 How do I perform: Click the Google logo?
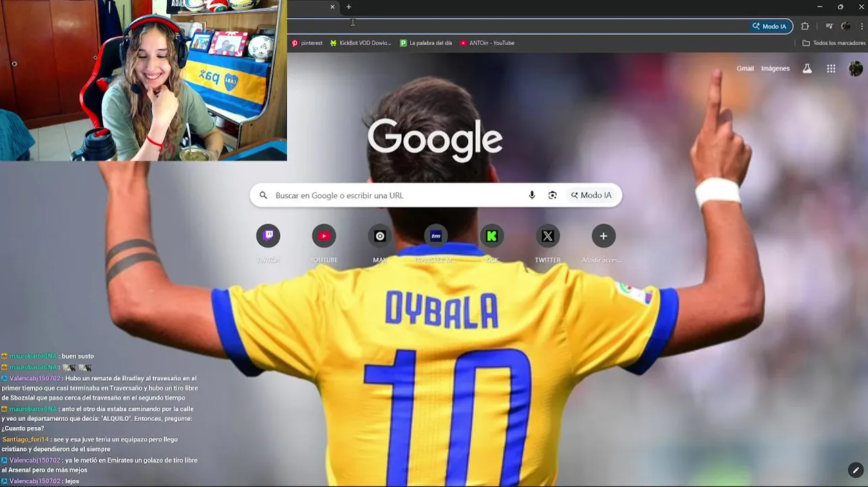[x=435, y=141]
